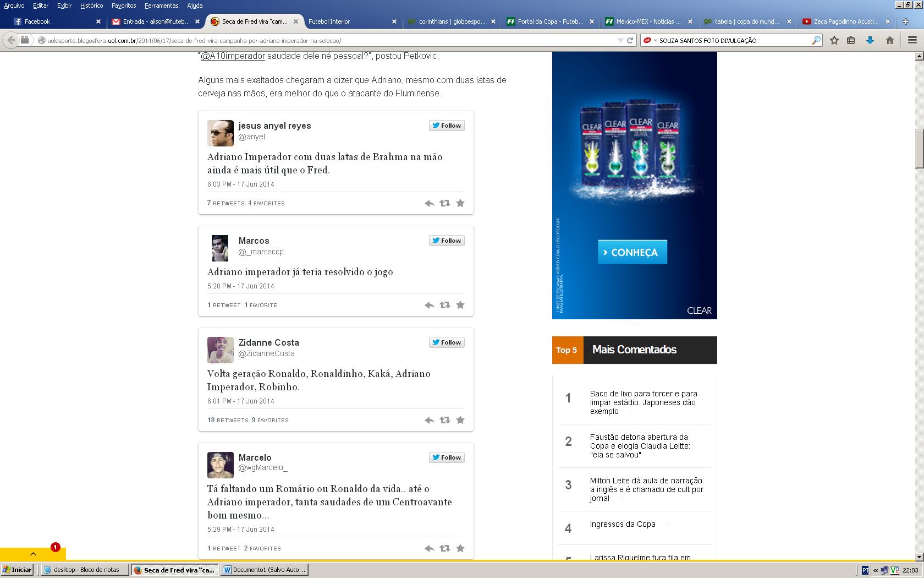Open Documento1 Word window in taskbar
Viewport: 924px width, 578px height.
click(x=264, y=570)
